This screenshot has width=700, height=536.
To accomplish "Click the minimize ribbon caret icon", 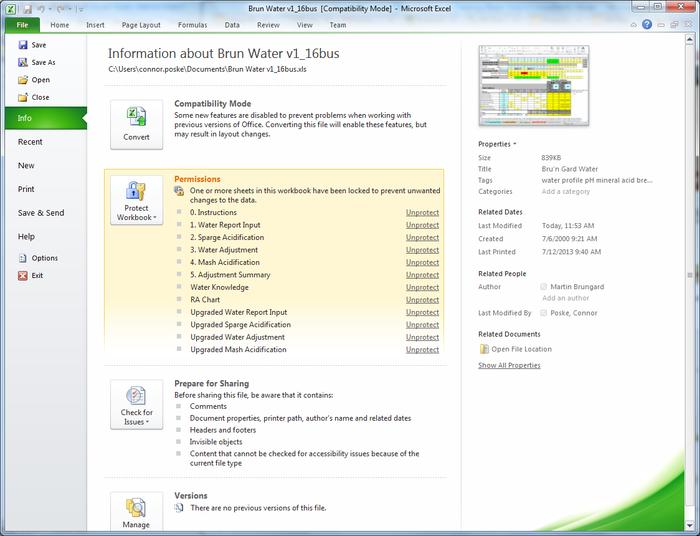I will click(633, 25).
